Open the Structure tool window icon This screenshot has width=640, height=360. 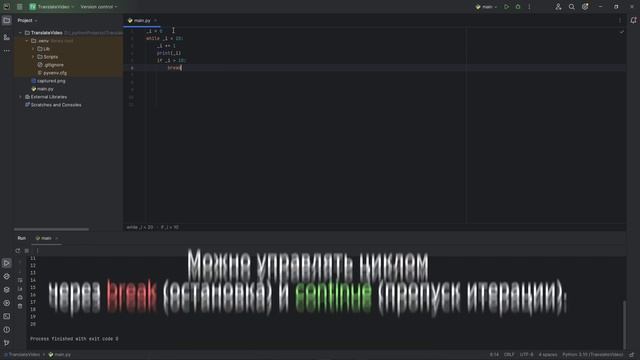click(7, 37)
